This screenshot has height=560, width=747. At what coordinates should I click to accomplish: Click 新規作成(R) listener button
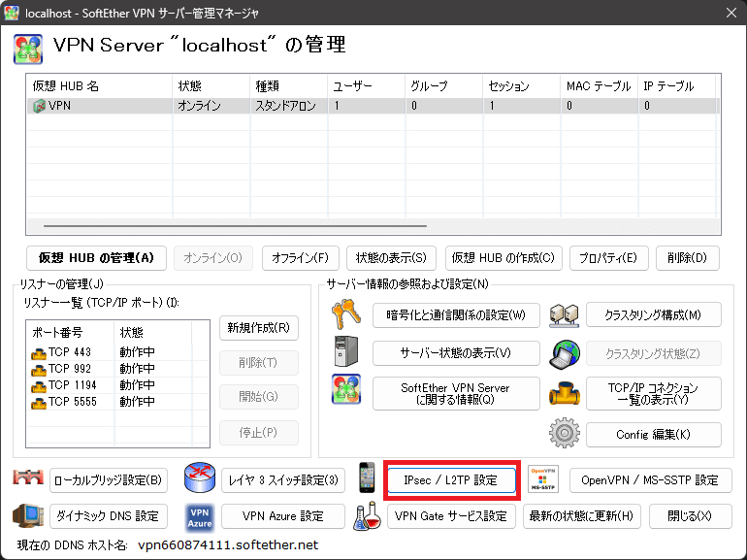point(259,328)
